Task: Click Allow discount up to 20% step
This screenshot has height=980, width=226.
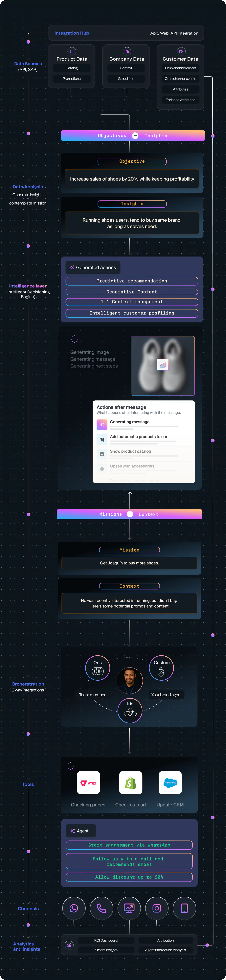Action: tap(129, 877)
